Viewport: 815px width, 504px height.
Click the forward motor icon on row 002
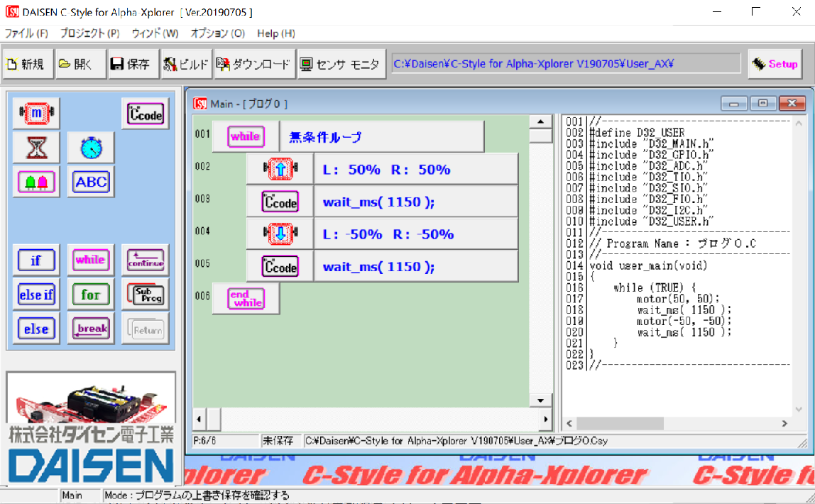280,169
